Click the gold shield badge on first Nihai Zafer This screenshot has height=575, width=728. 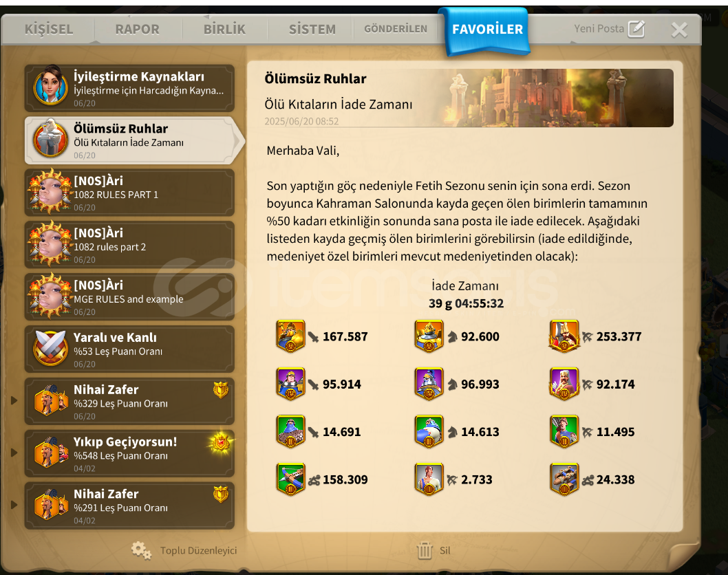(221, 389)
